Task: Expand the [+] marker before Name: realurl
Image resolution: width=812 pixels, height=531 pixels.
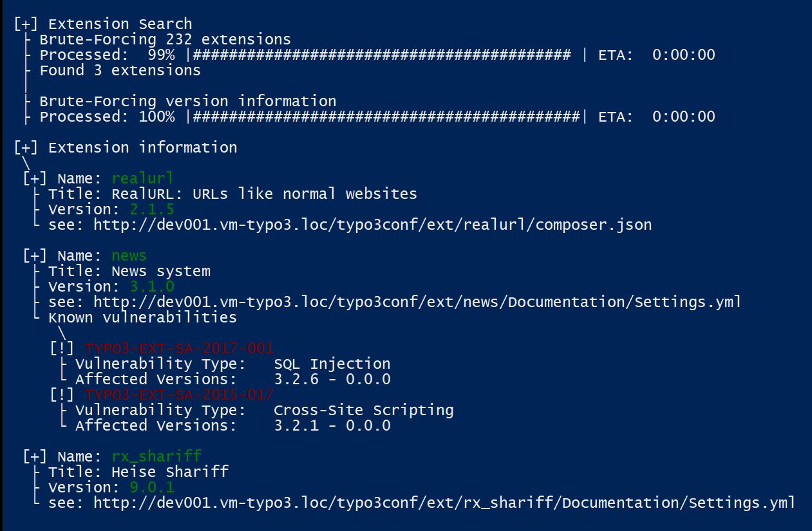Action: (x=35, y=179)
